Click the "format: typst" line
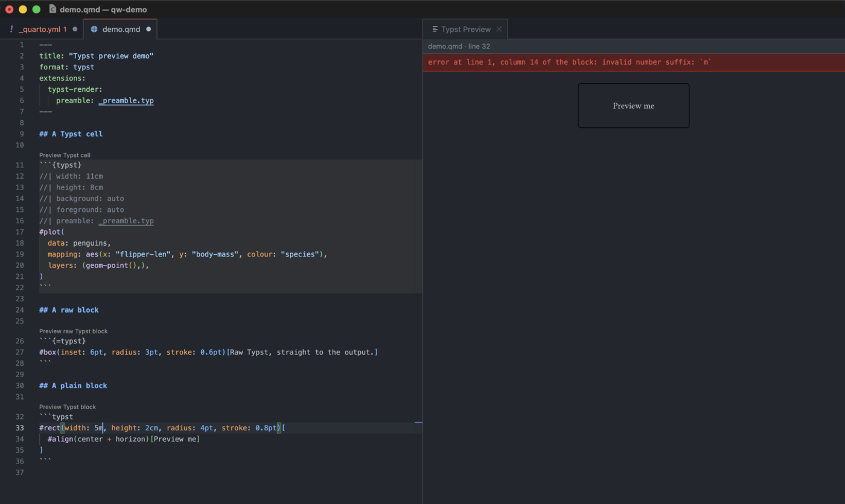 66,67
